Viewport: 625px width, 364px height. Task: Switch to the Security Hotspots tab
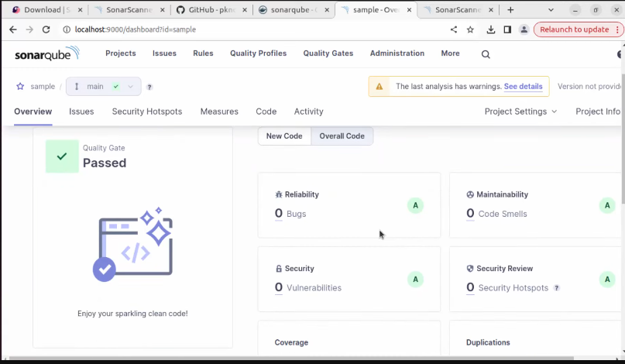147,112
